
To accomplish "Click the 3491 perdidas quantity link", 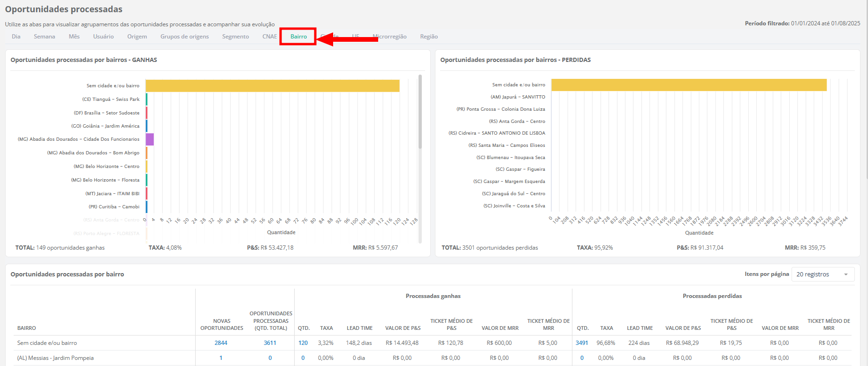I will pyautogui.click(x=582, y=343).
